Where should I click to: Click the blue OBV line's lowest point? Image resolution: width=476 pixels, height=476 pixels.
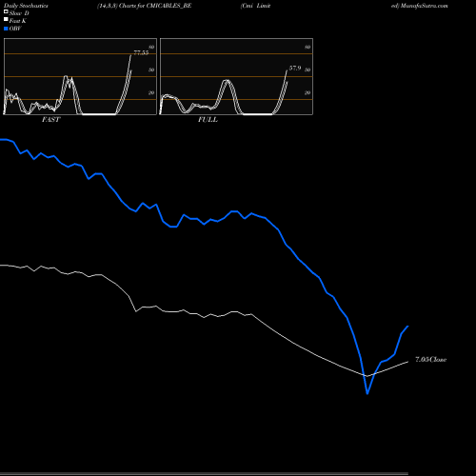pyautogui.click(x=367, y=394)
